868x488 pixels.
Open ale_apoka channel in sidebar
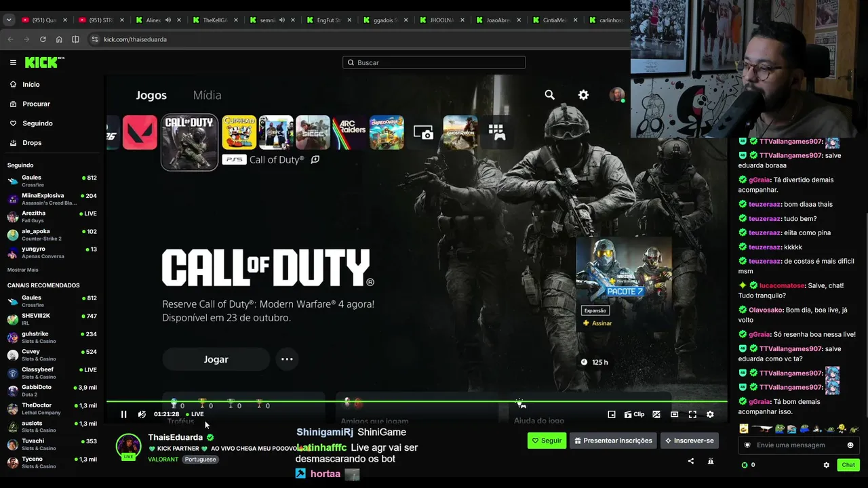coord(52,235)
